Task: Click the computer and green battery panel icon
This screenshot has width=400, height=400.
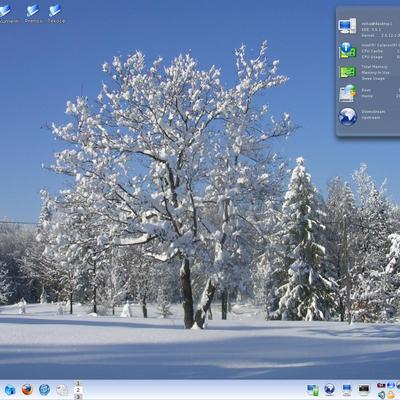Action: click(313, 390)
